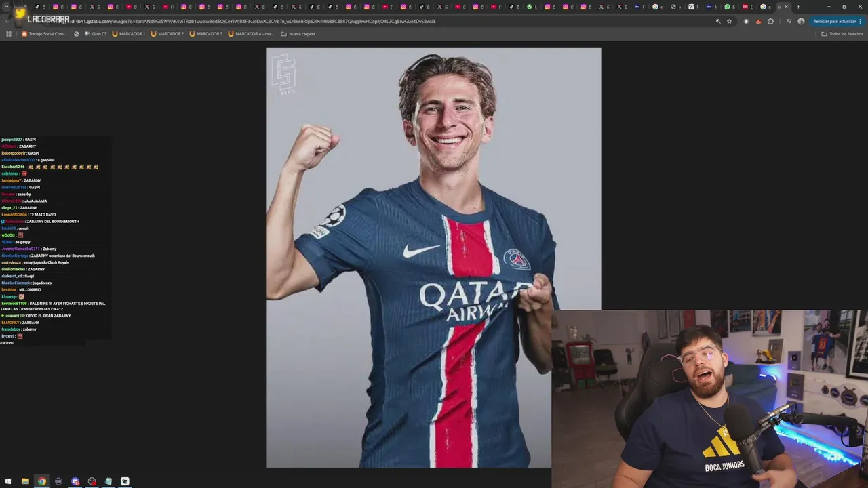Open the Chrome profile avatar
The image size is (868, 488).
(801, 21)
